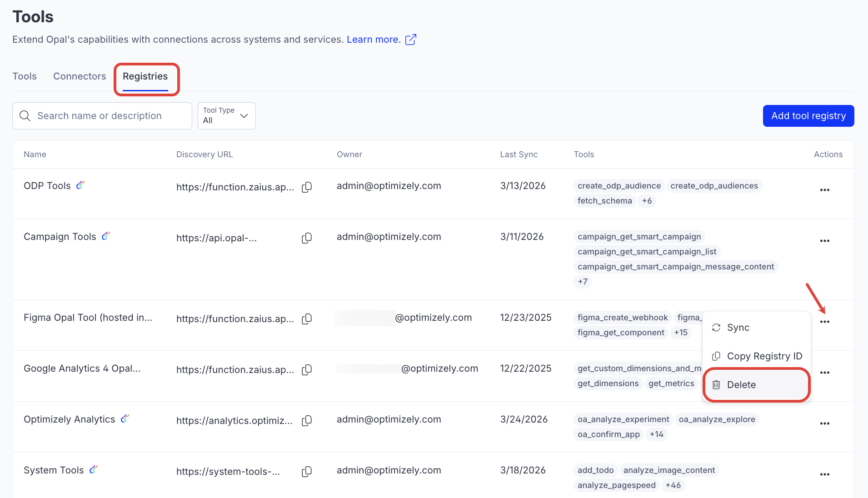The width and height of the screenshot is (868, 498).
Task: Copy the Figma Opal Tool discovery URL
Action: tap(307, 319)
